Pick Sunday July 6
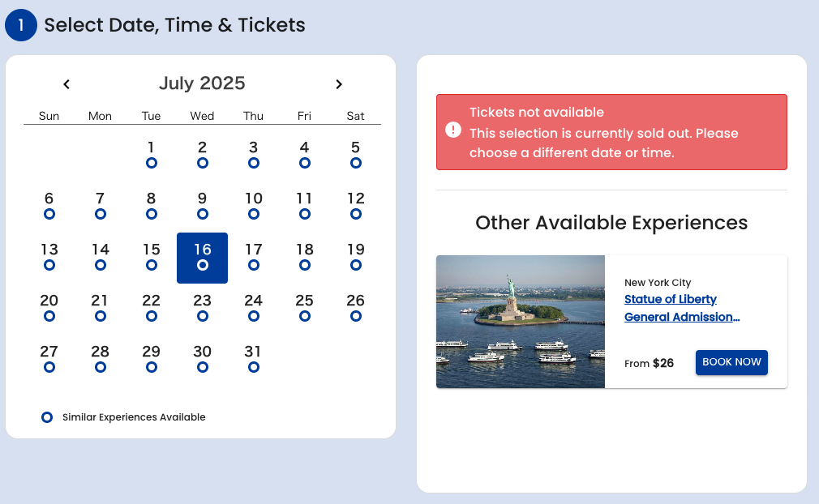The height and width of the screenshot is (504, 819). 49,207
